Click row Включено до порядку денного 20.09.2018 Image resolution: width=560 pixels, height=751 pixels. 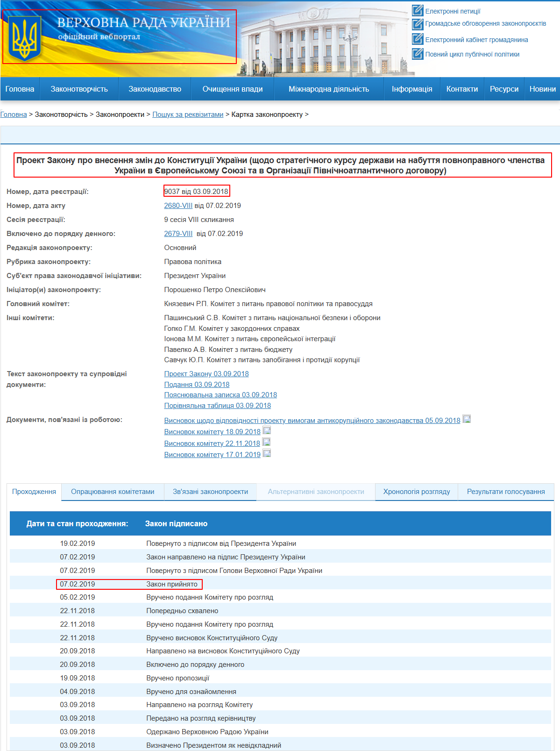tap(280, 665)
